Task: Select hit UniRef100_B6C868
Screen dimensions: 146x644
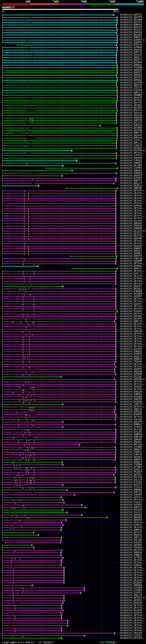Action: [131, 35]
